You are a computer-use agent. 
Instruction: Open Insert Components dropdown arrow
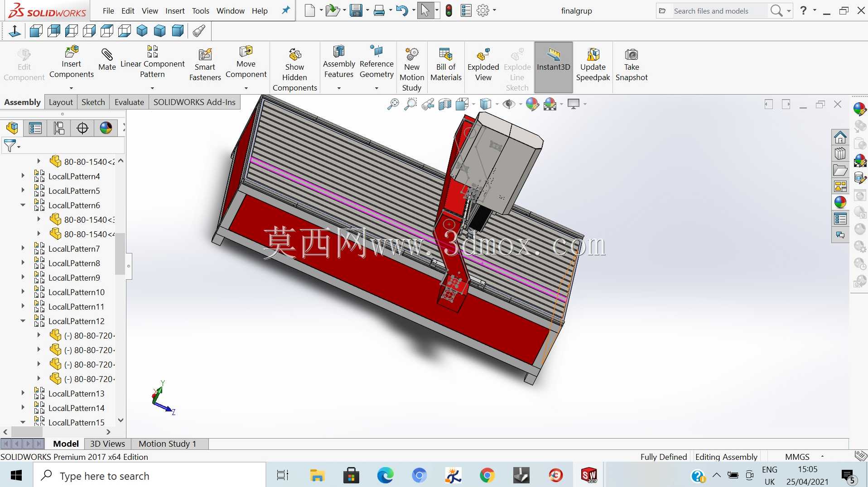click(71, 88)
